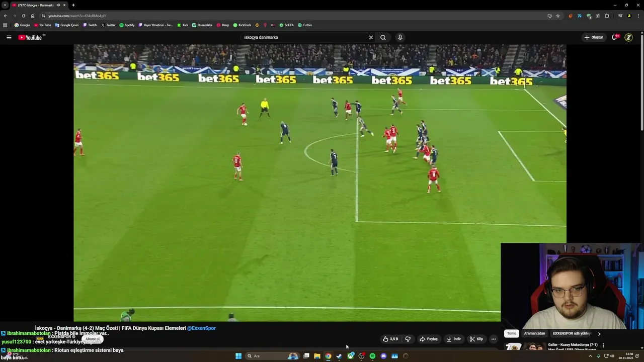Open the SoFIFA bookmark
This screenshot has height=362, width=644.
(x=287, y=25)
